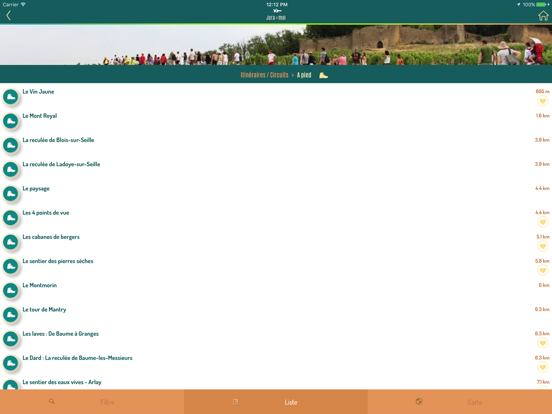The image size is (552, 414).
Task: Open Le sentier des eaux vives - Arlay
Action: [276, 383]
